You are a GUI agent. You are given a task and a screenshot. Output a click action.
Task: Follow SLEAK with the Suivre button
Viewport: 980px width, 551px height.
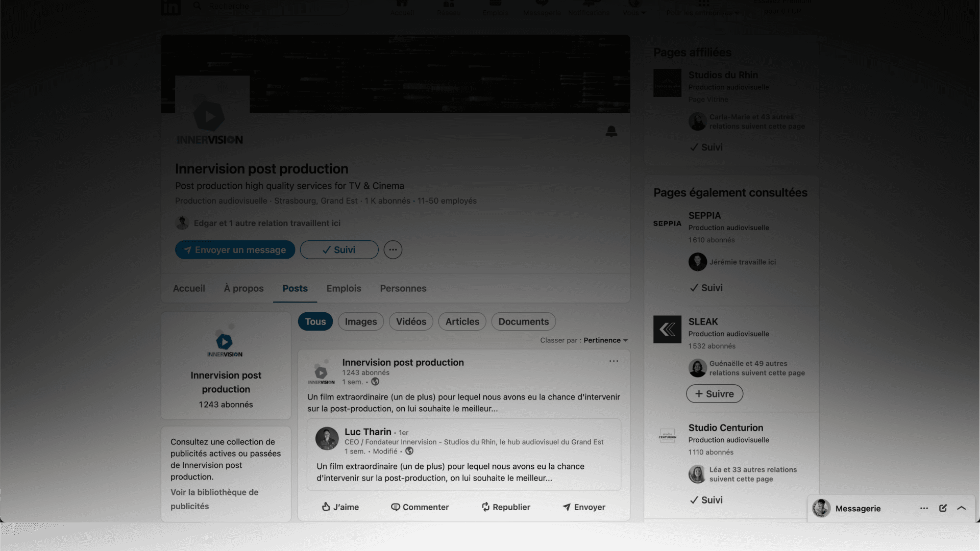pyautogui.click(x=714, y=394)
